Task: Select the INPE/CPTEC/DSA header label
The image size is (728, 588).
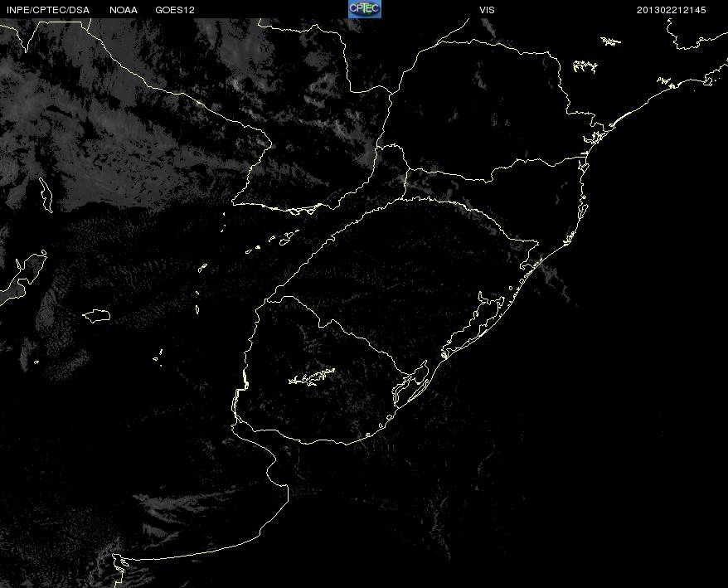Action: pos(48,10)
